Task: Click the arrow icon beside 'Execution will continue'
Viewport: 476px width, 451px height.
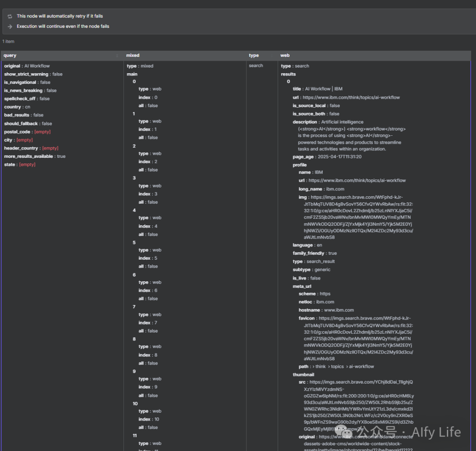Action: pyautogui.click(x=10, y=26)
